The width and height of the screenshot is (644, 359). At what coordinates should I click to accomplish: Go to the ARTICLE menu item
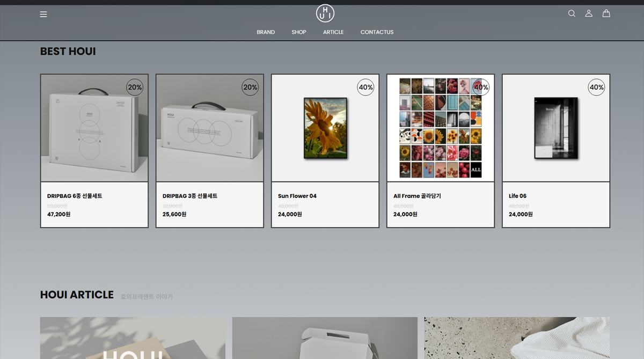coord(333,32)
